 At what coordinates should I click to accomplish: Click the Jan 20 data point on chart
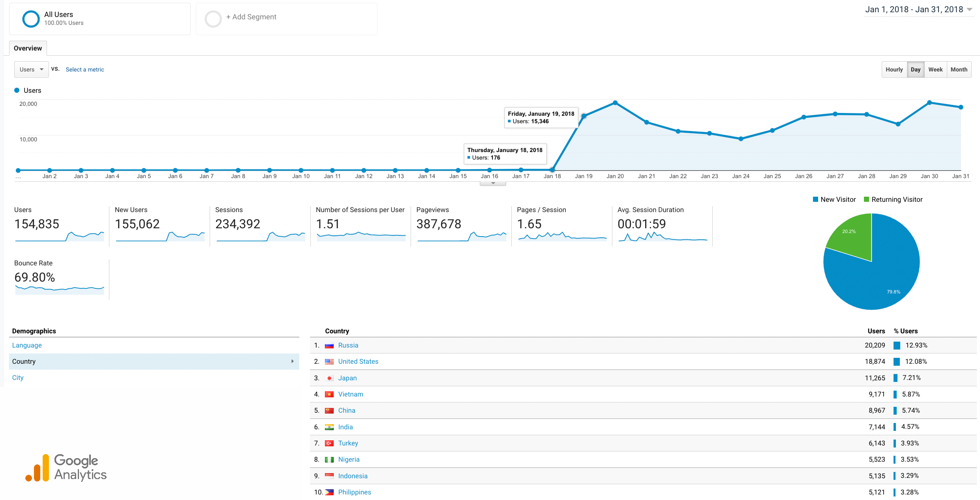[615, 103]
